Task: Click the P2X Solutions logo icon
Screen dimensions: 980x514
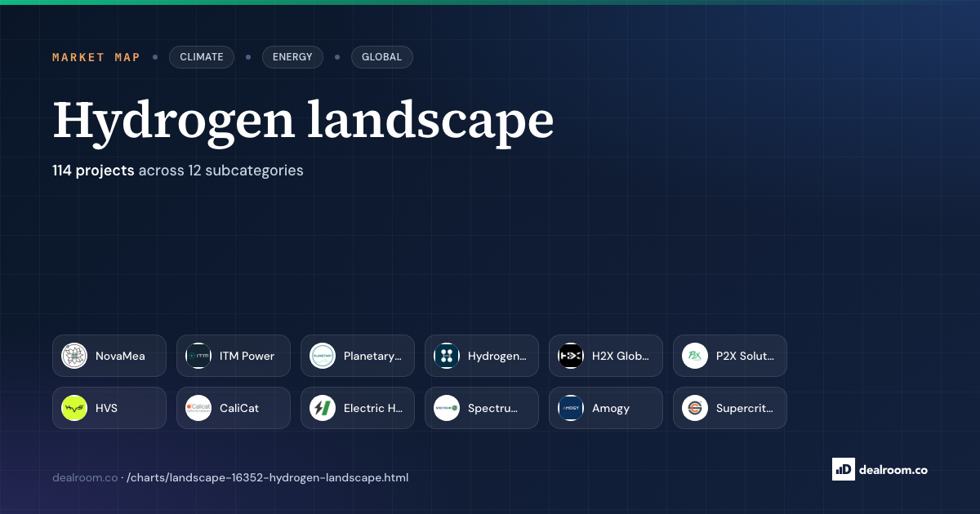Action: click(x=695, y=356)
